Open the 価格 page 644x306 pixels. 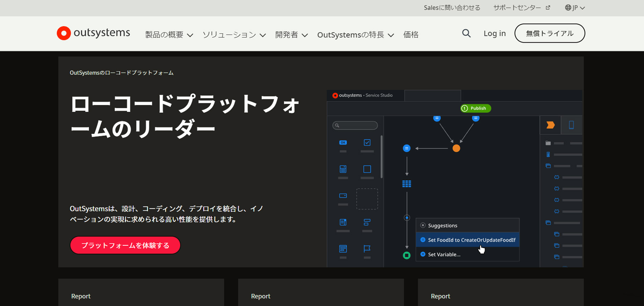(411, 35)
